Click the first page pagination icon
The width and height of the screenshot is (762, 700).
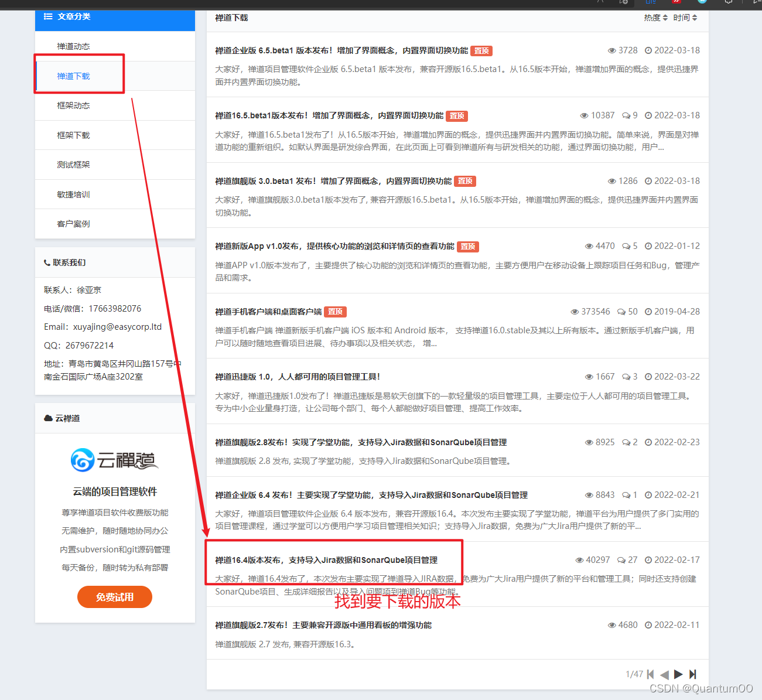[x=650, y=674]
